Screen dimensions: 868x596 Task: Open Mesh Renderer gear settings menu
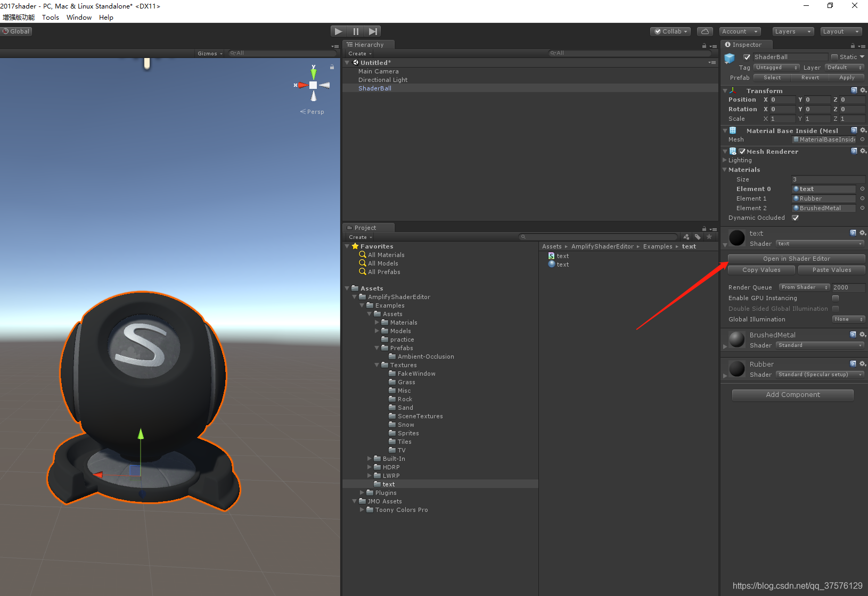pyautogui.click(x=863, y=151)
